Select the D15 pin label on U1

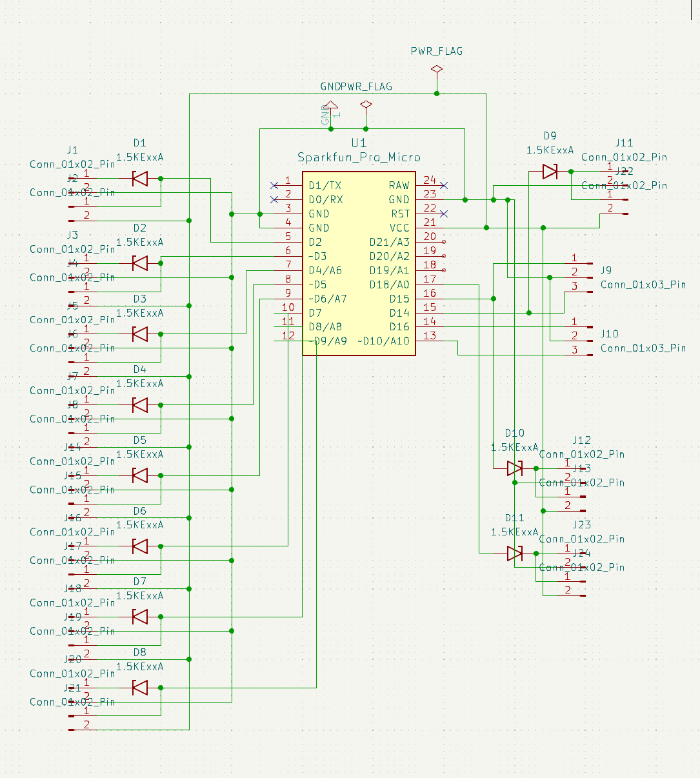(x=399, y=299)
